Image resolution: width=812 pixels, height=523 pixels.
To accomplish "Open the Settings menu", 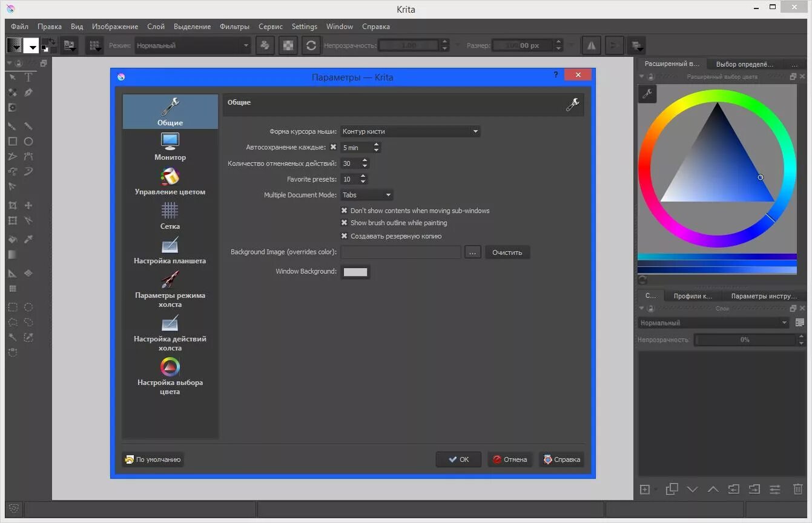I will pyautogui.click(x=305, y=27).
